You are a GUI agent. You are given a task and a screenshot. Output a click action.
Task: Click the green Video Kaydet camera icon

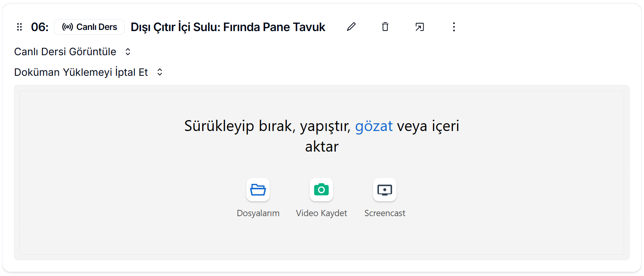tap(321, 190)
